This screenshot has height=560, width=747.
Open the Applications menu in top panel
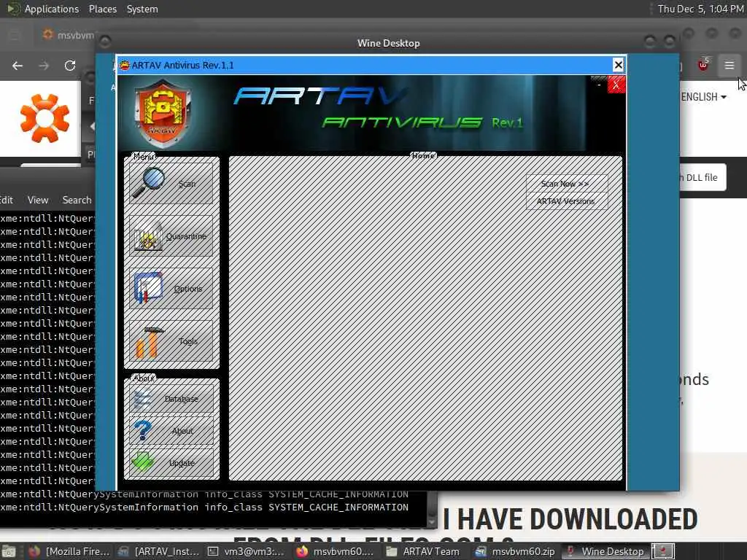click(x=52, y=9)
